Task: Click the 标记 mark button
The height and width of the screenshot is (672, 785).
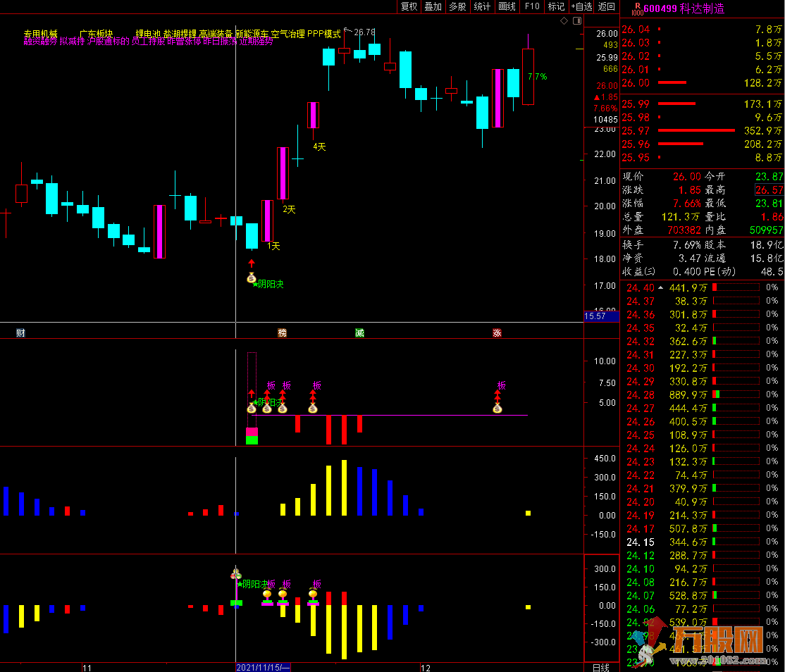Action: pyautogui.click(x=556, y=6)
